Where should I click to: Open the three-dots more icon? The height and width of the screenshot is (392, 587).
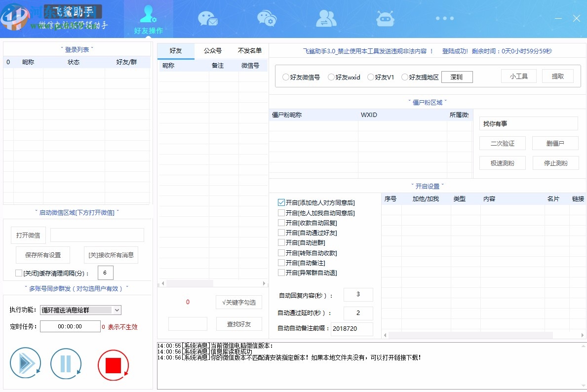(x=444, y=19)
